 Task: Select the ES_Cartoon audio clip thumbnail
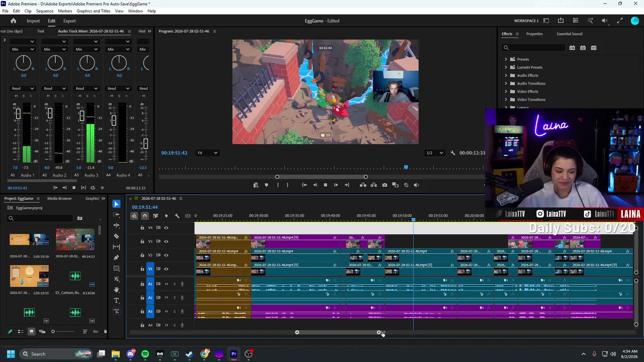pyautogui.click(x=75, y=276)
